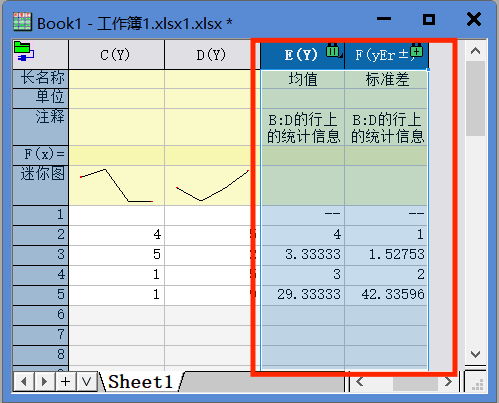Click column C cell showing 4
Viewport: 499px width, 403px height.
[x=116, y=235]
